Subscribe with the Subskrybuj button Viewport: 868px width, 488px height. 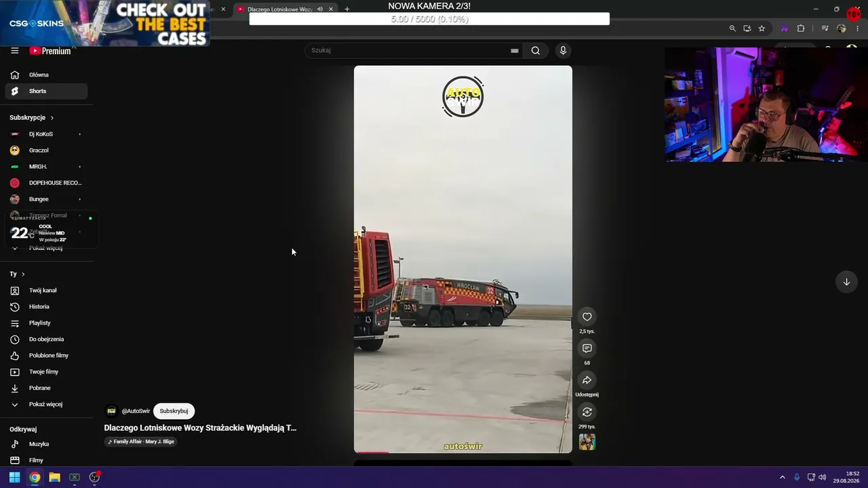[174, 411]
